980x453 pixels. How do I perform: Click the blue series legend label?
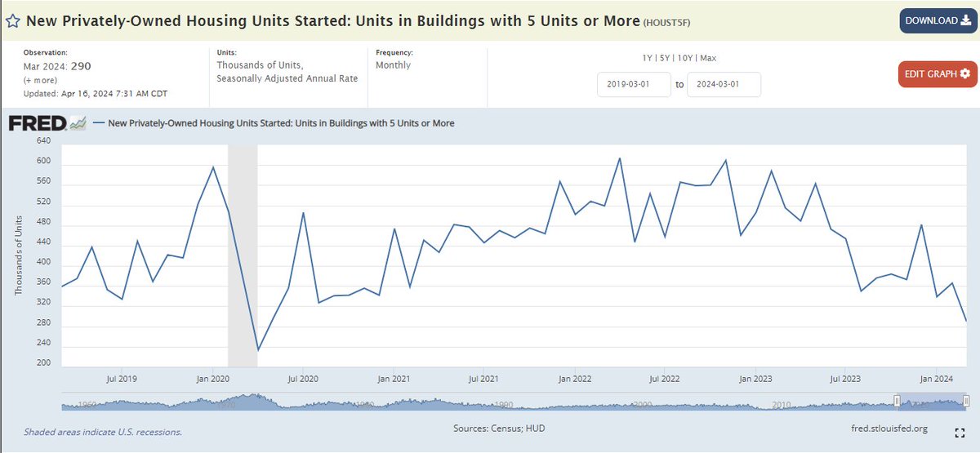[x=281, y=123]
